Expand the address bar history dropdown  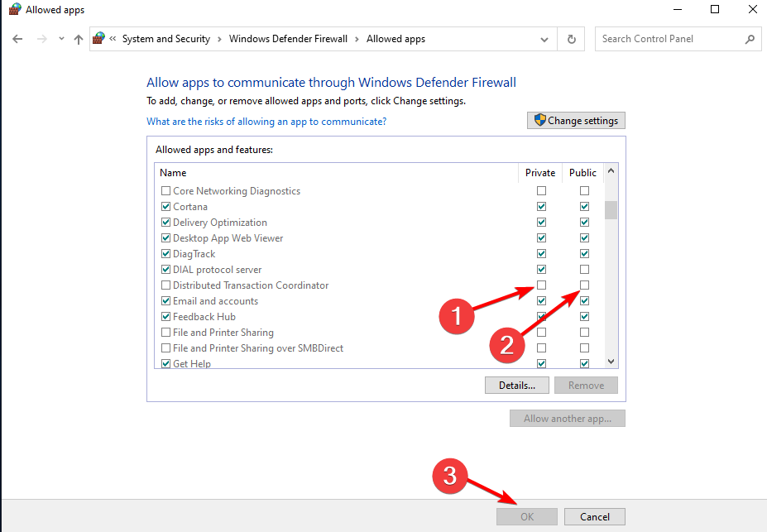[x=544, y=39]
